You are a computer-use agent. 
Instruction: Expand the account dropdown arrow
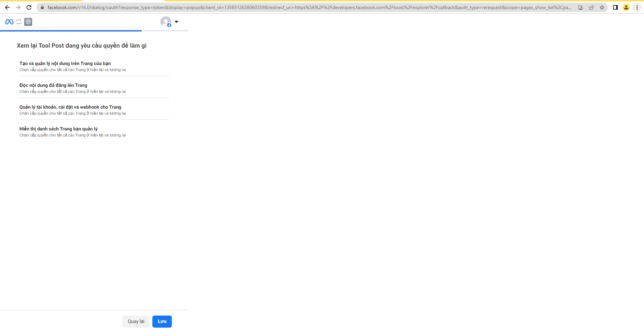point(177,22)
